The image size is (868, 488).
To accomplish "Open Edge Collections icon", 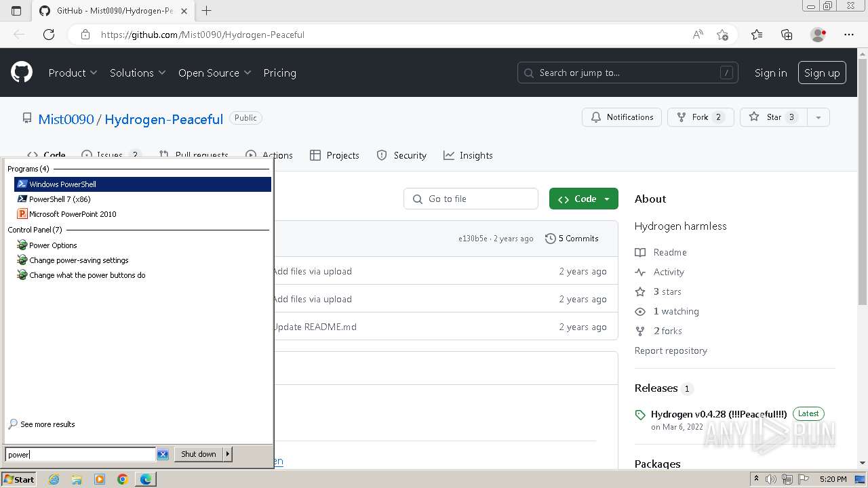I will click(787, 35).
